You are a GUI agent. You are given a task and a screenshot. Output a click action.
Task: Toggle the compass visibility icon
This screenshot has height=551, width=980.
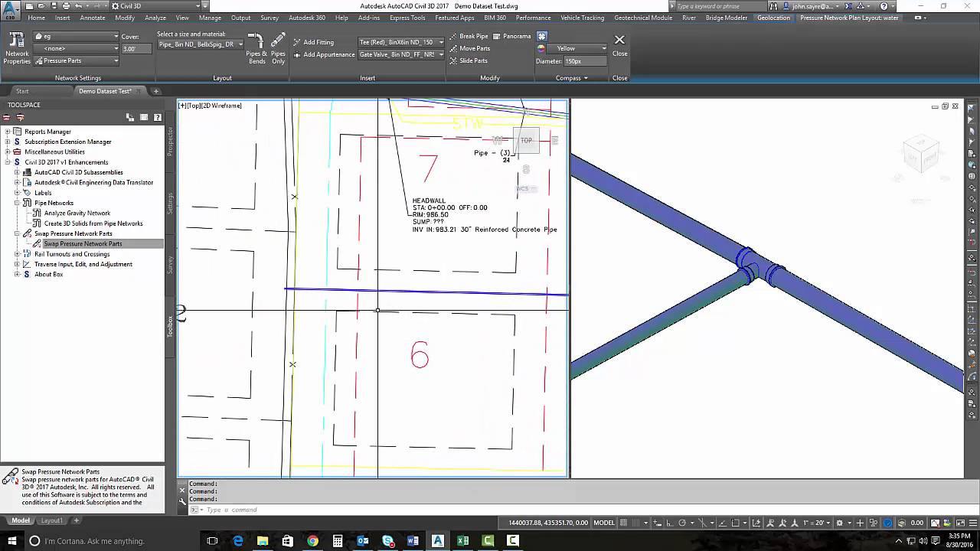(542, 36)
